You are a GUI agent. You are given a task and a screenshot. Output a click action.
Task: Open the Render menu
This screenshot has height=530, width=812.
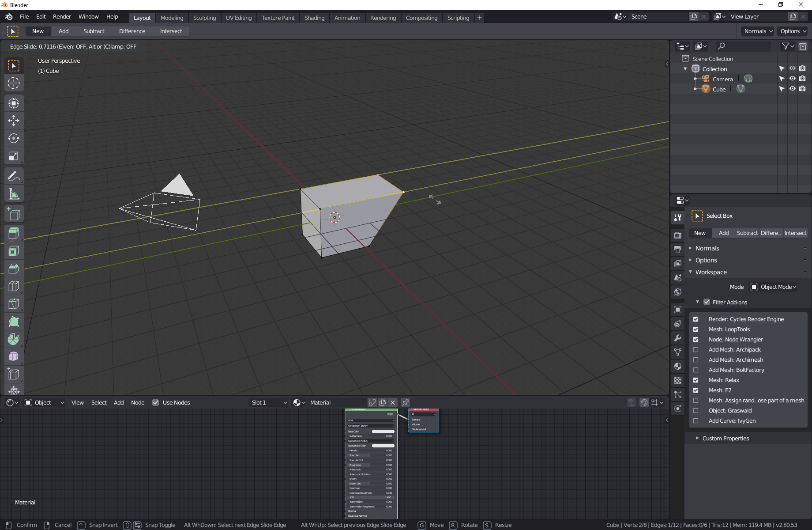pos(62,16)
